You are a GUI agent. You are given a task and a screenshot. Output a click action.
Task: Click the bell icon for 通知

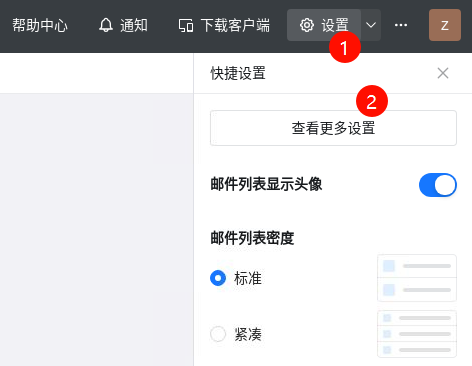[106, 25]
